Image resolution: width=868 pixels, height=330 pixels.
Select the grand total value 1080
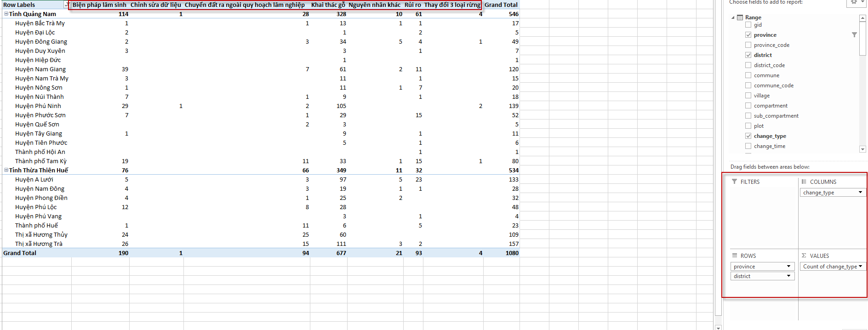[x=512, y=253]
